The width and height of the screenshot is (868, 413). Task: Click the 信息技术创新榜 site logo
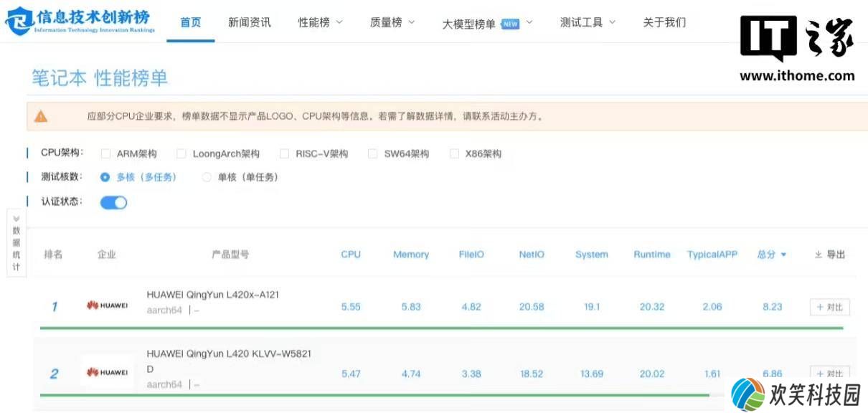coord(80,21)
